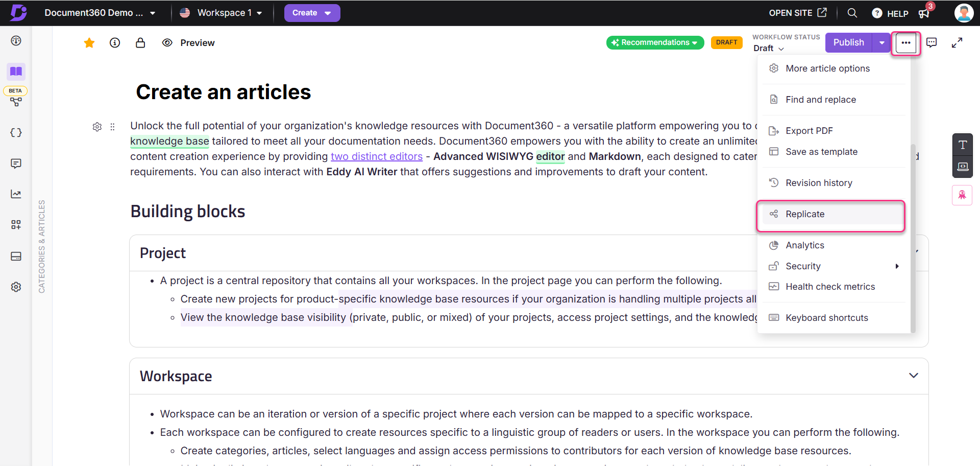This screenshot has width=980, height=466.
Task: Expand the Security submenu arrow
Action: tap(897, 266)
